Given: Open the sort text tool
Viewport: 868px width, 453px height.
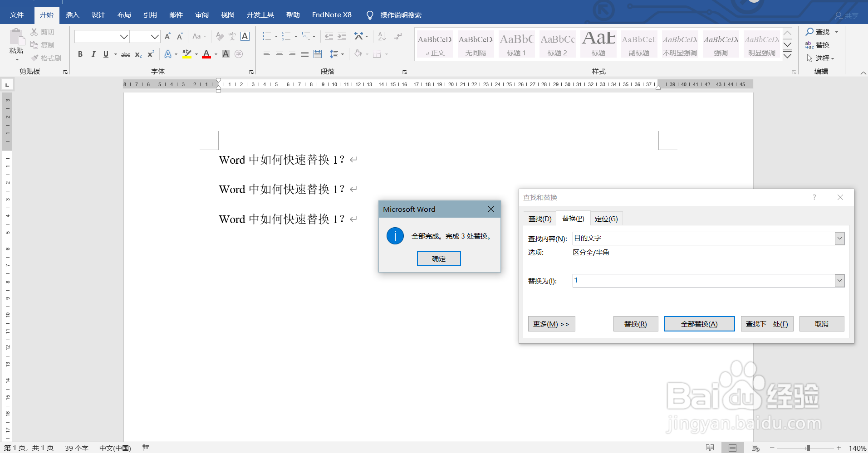Looking at the screenshot, I should tap(381, 36).
